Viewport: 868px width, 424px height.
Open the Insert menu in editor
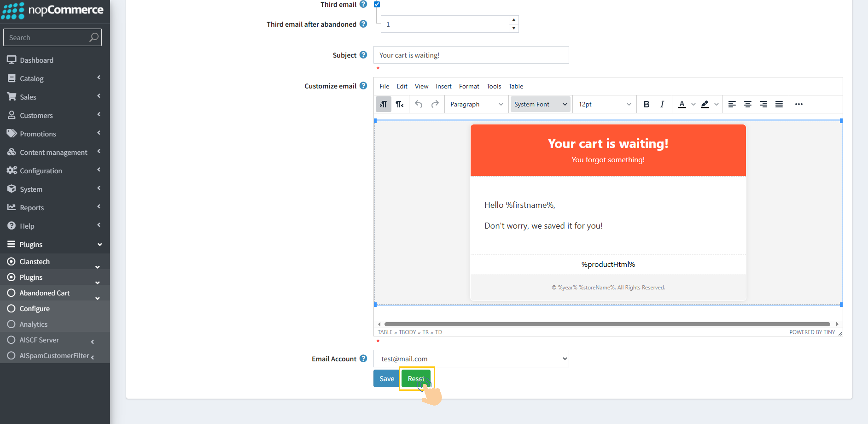tap(443, 86)
